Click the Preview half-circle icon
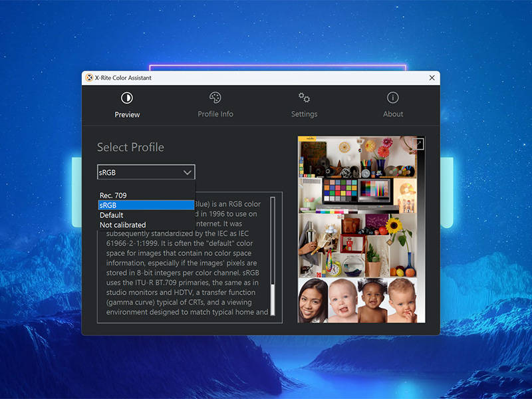 coord(127,98)
